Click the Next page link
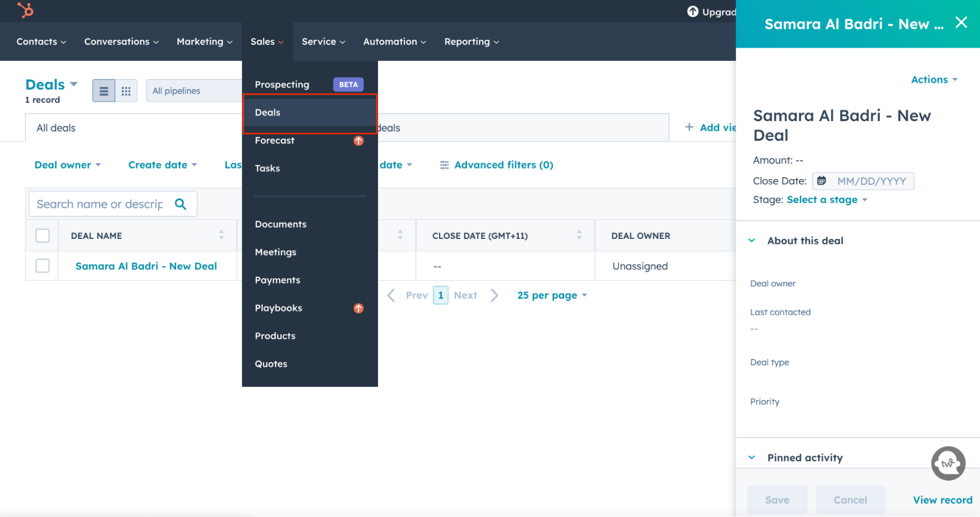This screenshot has width=980, height=517. (x=465, y=295)
